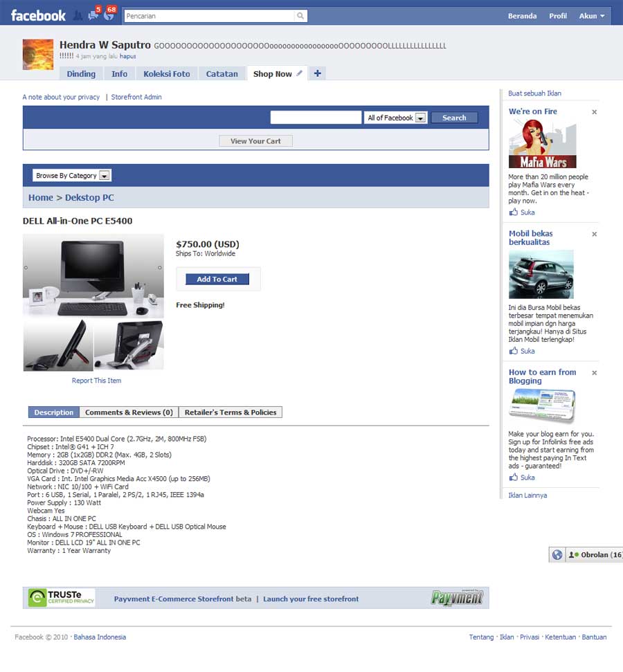This screenshot has height=672, width=623.
Task: Open the Comments & Reviews tab
Action: (x=129, y=412)
